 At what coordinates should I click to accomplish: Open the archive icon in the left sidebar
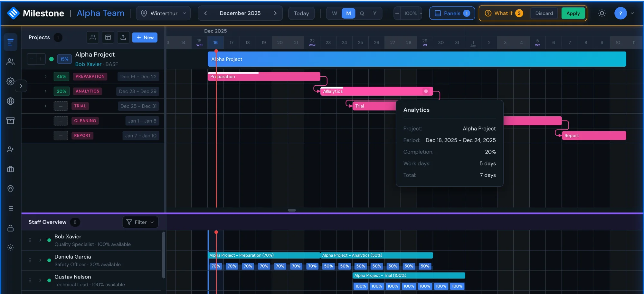(11, 121)
